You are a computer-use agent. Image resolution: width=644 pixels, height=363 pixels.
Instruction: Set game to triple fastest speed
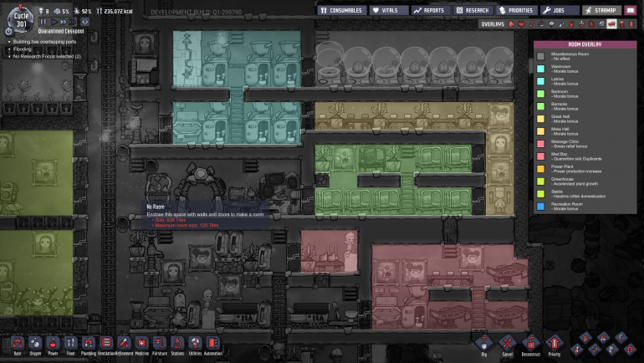[x=73, y=22]
